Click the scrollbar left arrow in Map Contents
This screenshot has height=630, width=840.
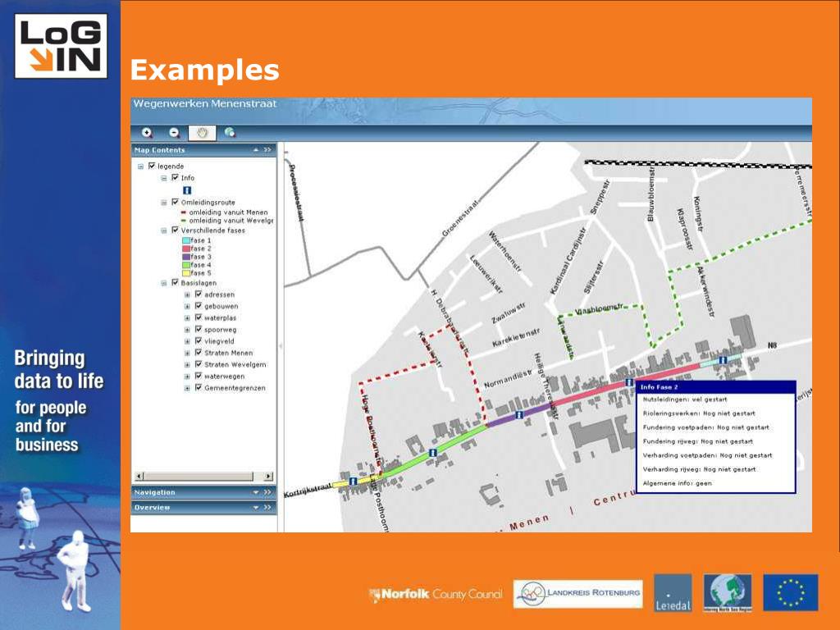coord(139,477)
